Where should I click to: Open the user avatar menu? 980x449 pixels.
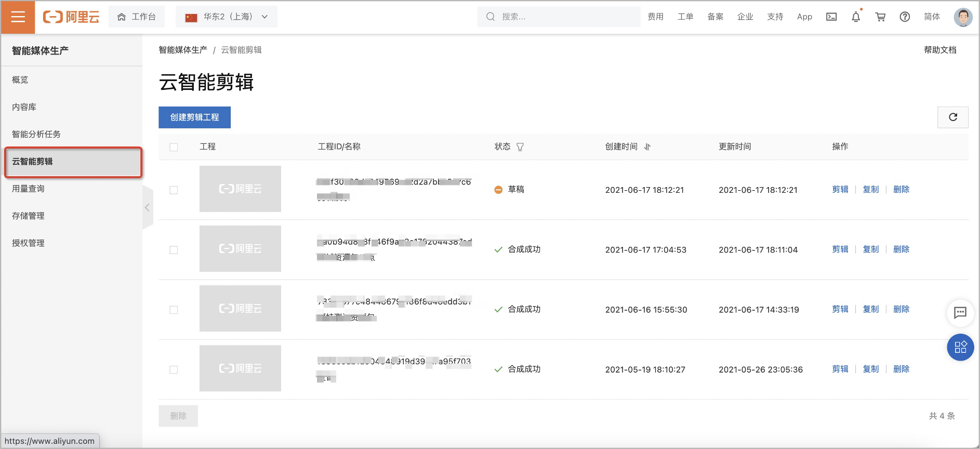[963, 17]
